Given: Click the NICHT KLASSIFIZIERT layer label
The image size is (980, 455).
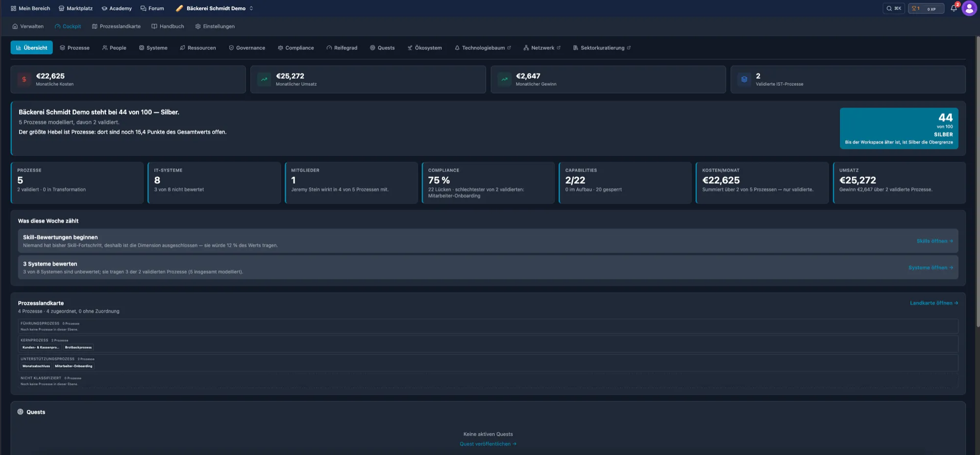Looking at the screenshot, I should (x=41, y=378).
